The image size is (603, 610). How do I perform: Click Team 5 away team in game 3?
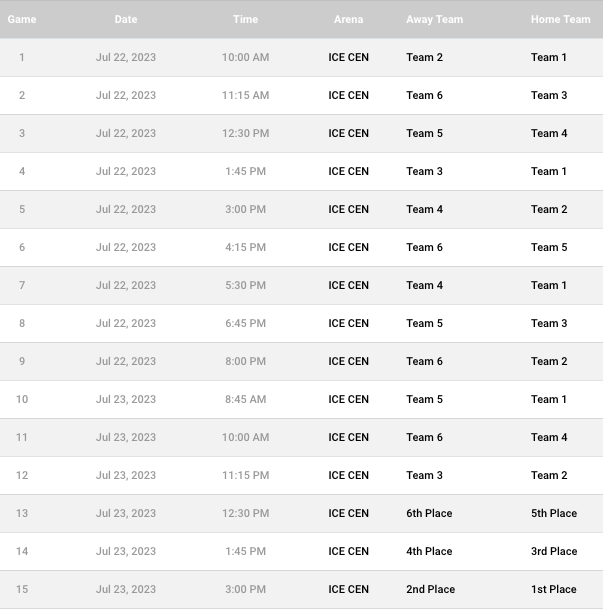[x=424, y=133]
